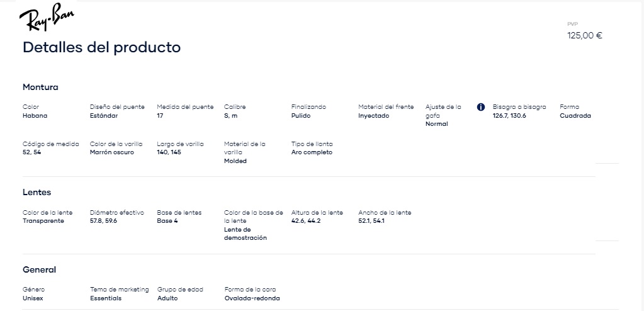Select the Essentials marketing theme value
The height and width of the screenshot is (311, 644).
[106, 298]
